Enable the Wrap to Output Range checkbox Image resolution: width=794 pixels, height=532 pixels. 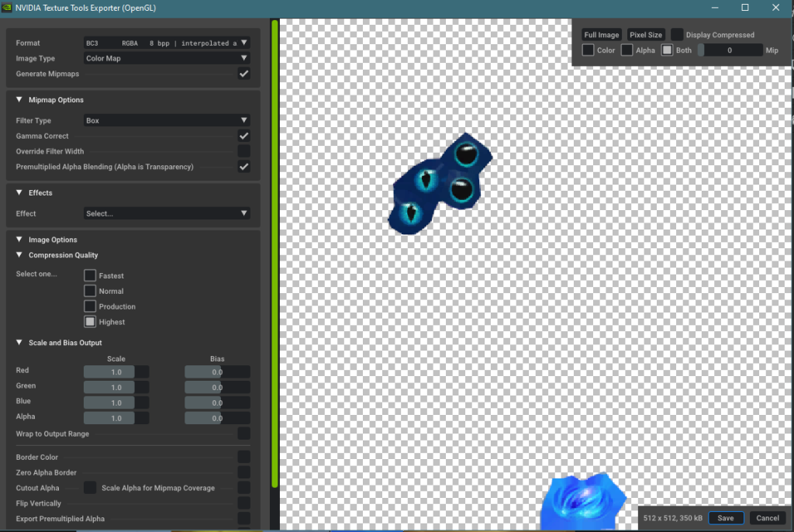[243, 434]
